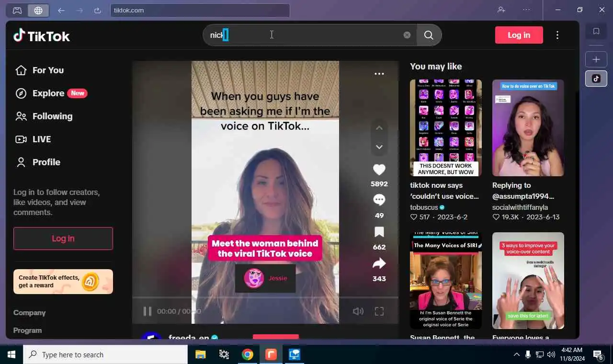This screenshot has height=364, width=613.
Task: Click the TikTok logo
Action: tap(42, 35)
